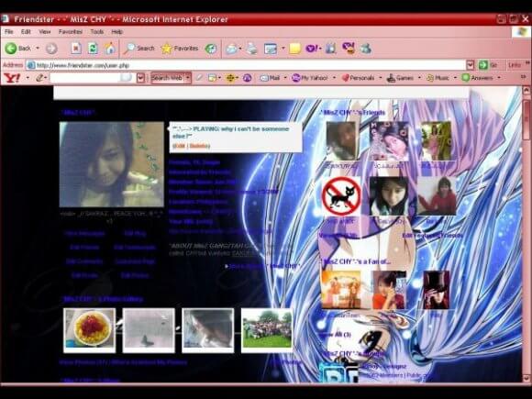Image resolution: width=532 pixels, height=399 pixels.
Task: Open the History globe icon
Action: pos(211,49)
